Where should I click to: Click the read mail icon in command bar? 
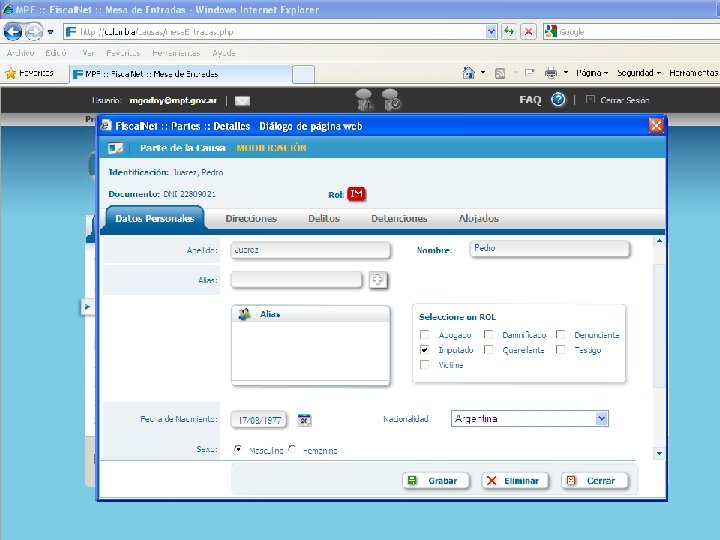pyautogui.click(x=529, y=73)
